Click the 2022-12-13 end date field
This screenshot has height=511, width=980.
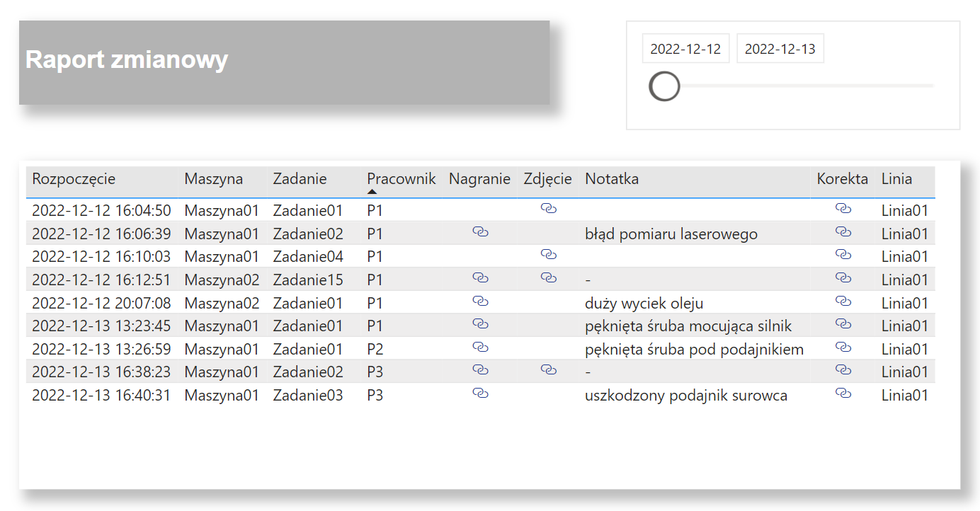780,49
